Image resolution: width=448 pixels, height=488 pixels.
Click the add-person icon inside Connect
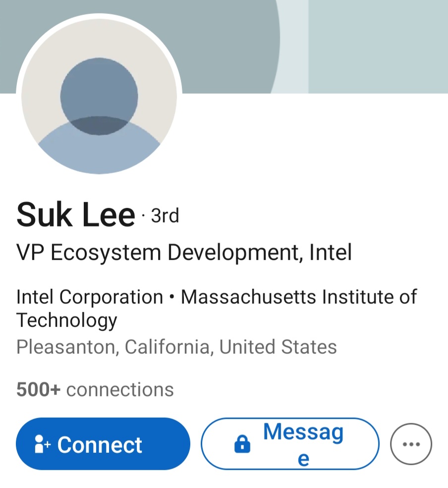(43, 444)
